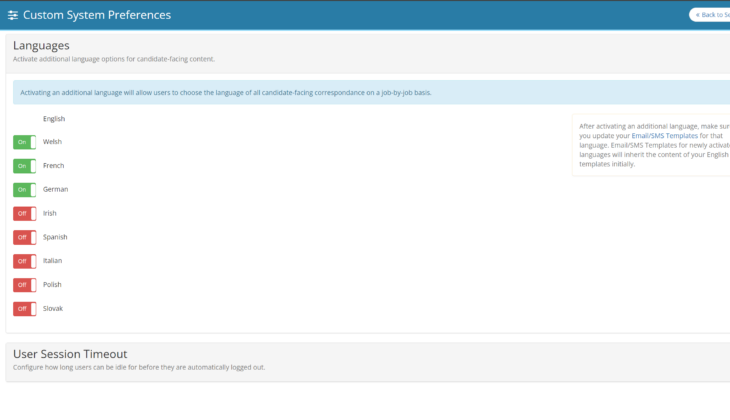Click the Custom System Preferences page title
This screenshot has height=420, width=730.
click(97, 16)
